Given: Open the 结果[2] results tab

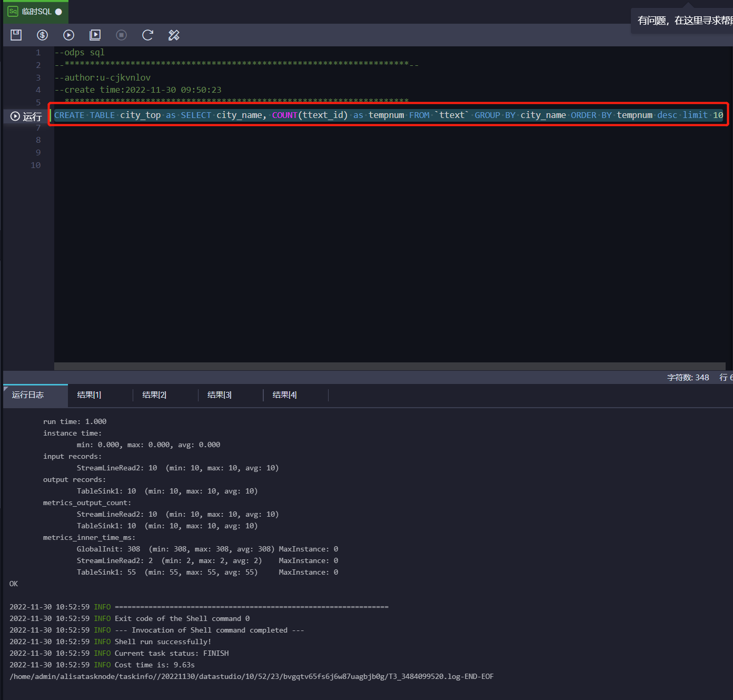Looking at the screenshot, I should (x=154, y=395).
